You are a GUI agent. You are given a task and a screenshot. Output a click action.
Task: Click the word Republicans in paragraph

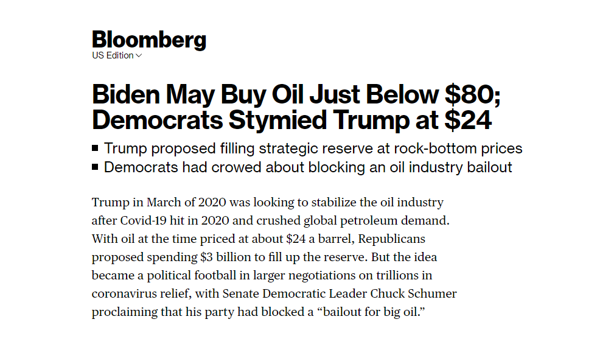pyautogui.click(x=391, y=239)
